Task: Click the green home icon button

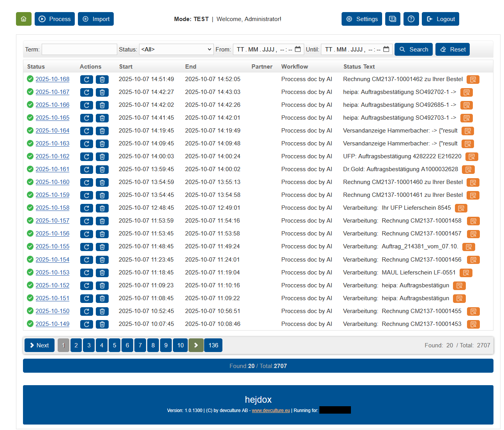Action: click(23, 19)
